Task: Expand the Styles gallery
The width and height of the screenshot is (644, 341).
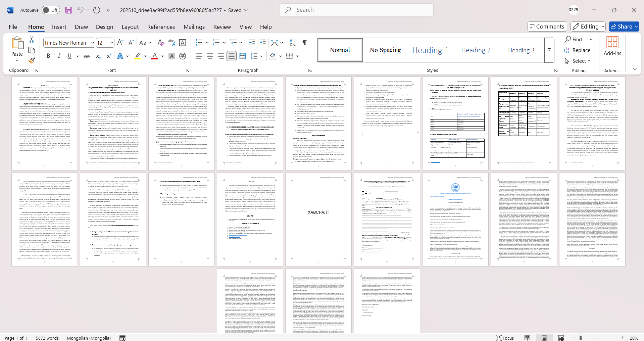Action: point(549,50)
